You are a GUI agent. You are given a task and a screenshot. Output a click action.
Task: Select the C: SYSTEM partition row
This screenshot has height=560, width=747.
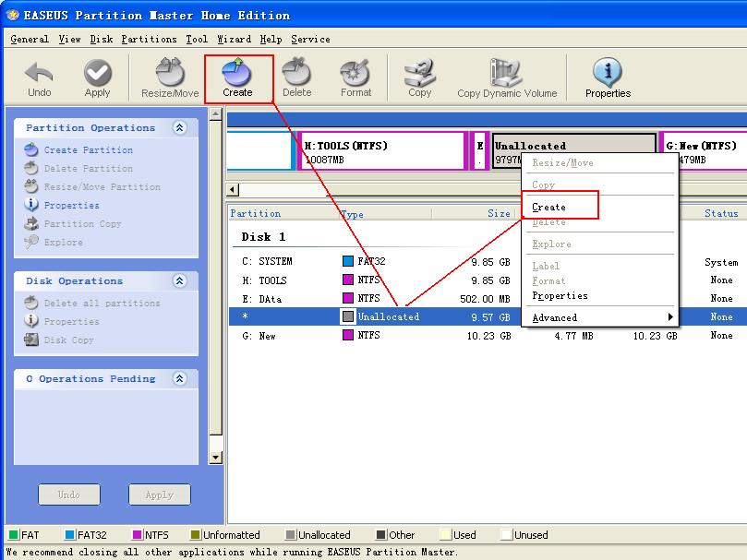pos(488,261)
